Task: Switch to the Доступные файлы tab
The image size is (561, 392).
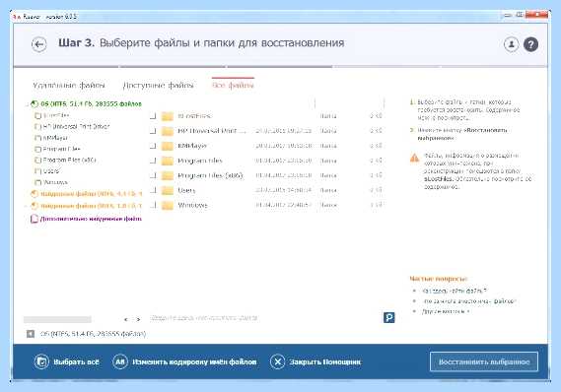Action: [x=158, y=86]
